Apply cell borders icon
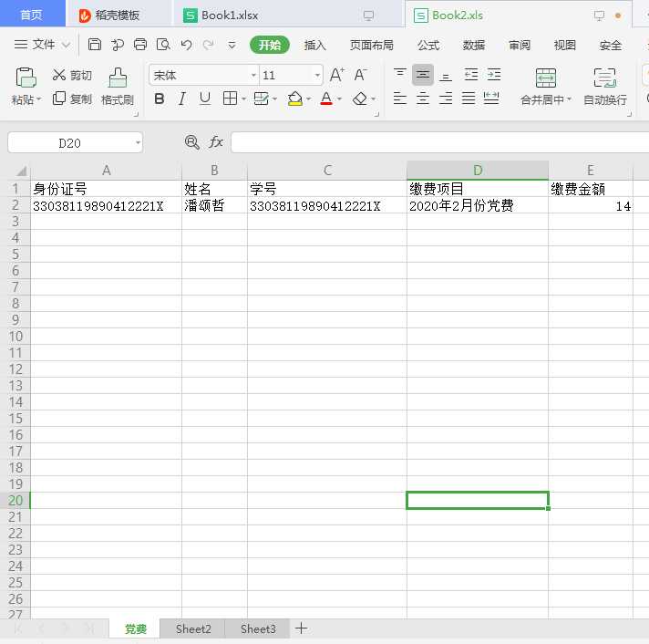The image size is (649, 644). 230,99
